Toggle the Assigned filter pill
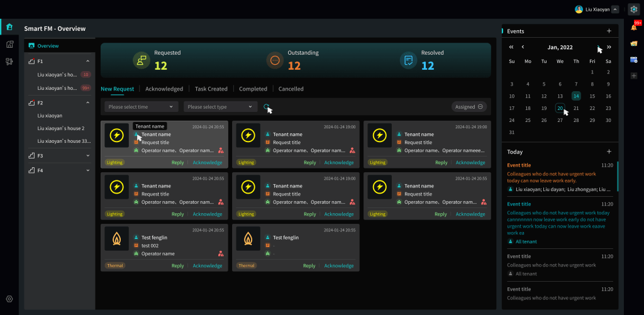 pos(469,107)
